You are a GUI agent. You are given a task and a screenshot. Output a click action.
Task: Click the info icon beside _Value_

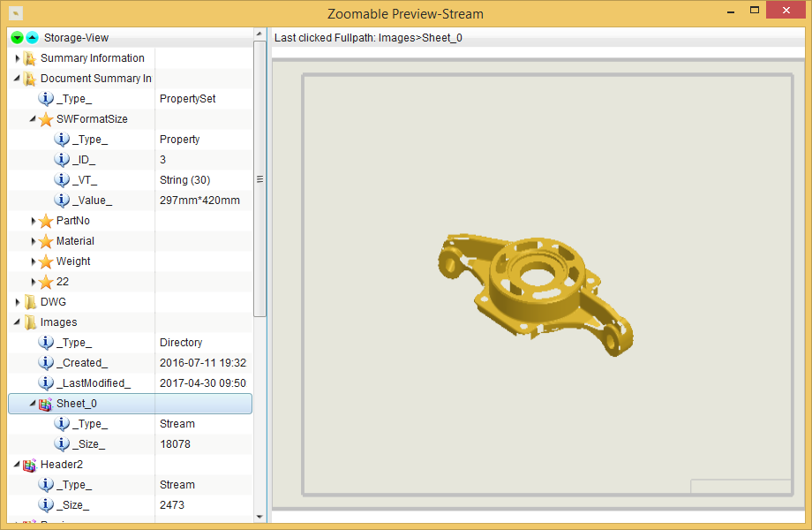(x=62, y=201)
